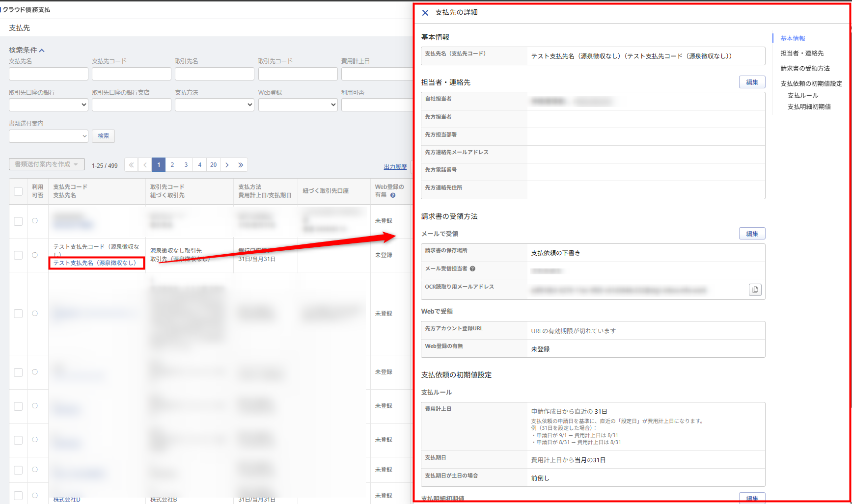Check the checkbox for テスト支払先コード row
Screen dimensions: 852x504
(x=18, y=255)
